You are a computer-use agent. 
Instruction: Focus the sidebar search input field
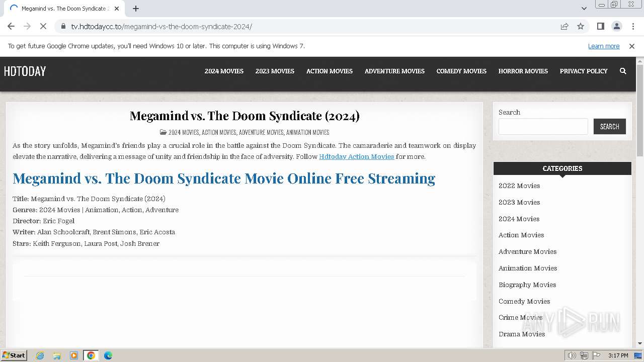pyautogui.click(x=543, y=127)
